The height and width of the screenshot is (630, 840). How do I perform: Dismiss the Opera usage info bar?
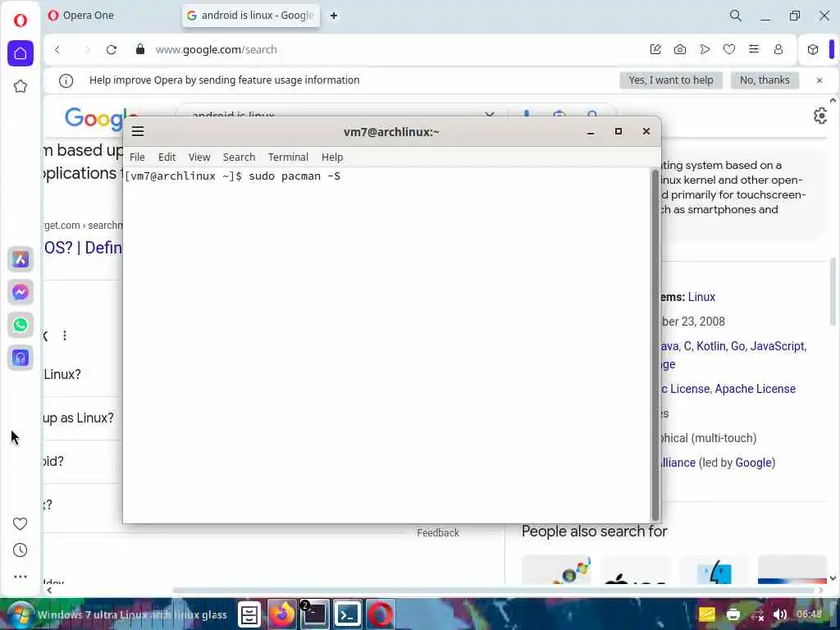point(819,80)
